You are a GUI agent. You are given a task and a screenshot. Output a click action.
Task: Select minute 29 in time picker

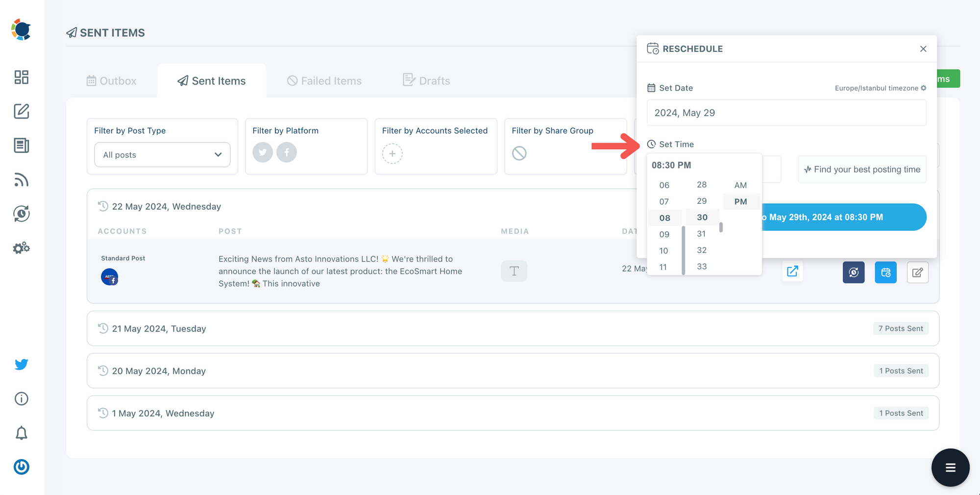(702, 201)
